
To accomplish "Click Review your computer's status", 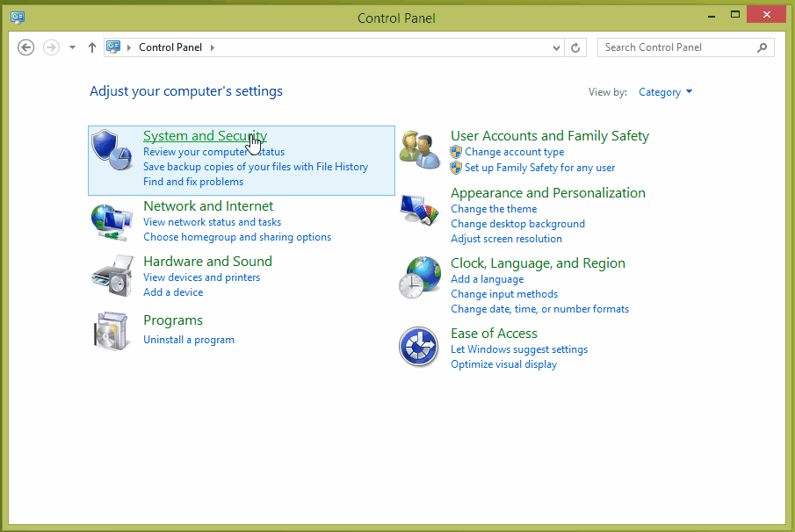I will click(213, 152).
